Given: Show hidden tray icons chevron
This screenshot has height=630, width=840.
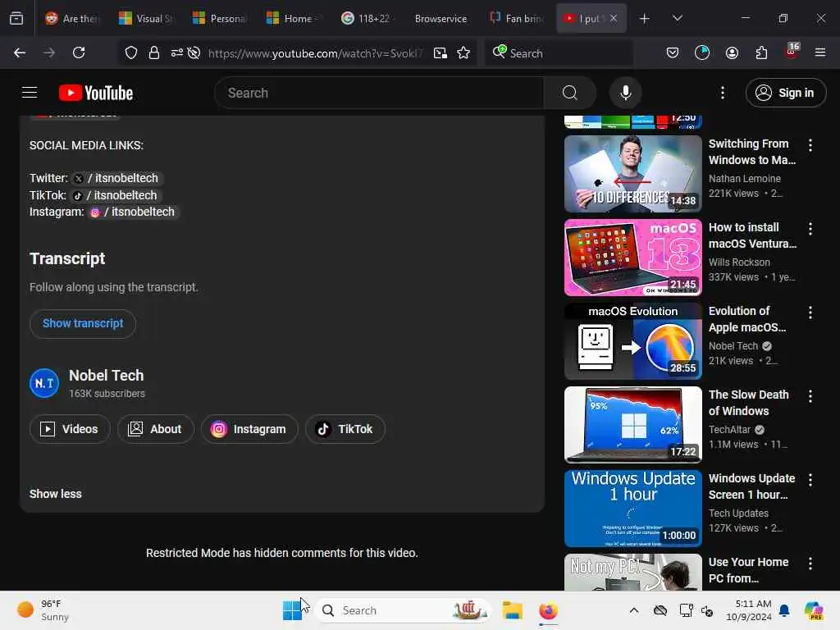Looking at the screenshot, I should pyautogui.click(x=634, y=610).
